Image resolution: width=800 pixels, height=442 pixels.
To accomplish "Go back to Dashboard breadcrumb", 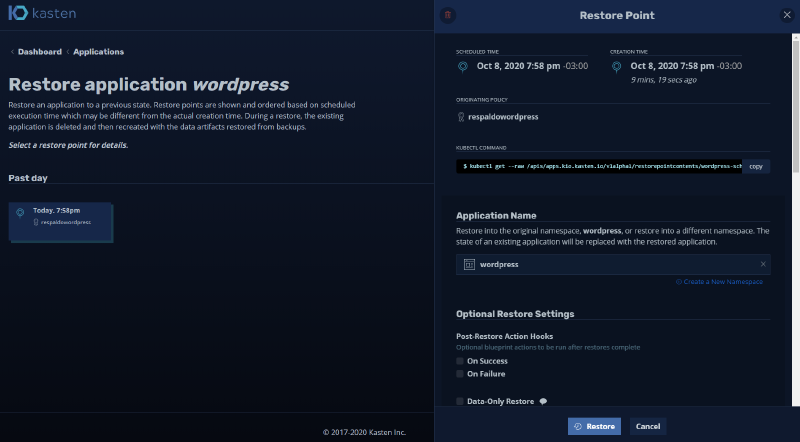I will coord(40,52).
